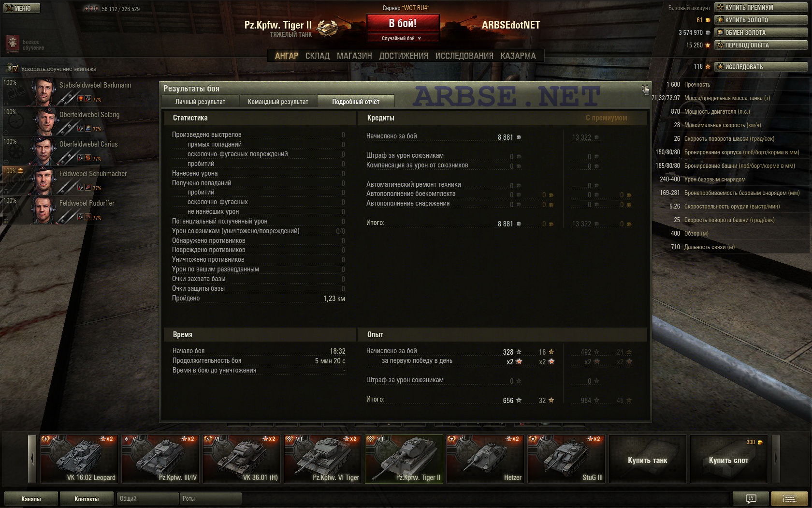Start battle with В бой! button

coord(403,23)
